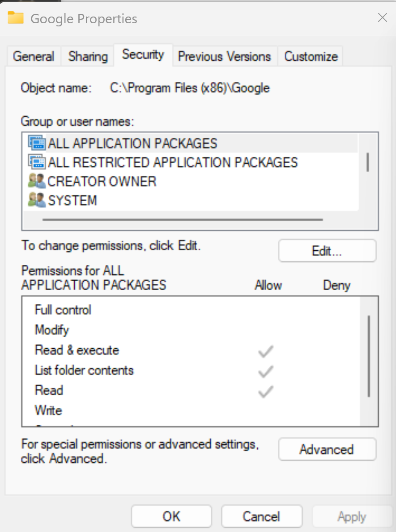Click the SYSTEM user icon
This screenshot has height=532, width=396.
click(x=36, y=200)
